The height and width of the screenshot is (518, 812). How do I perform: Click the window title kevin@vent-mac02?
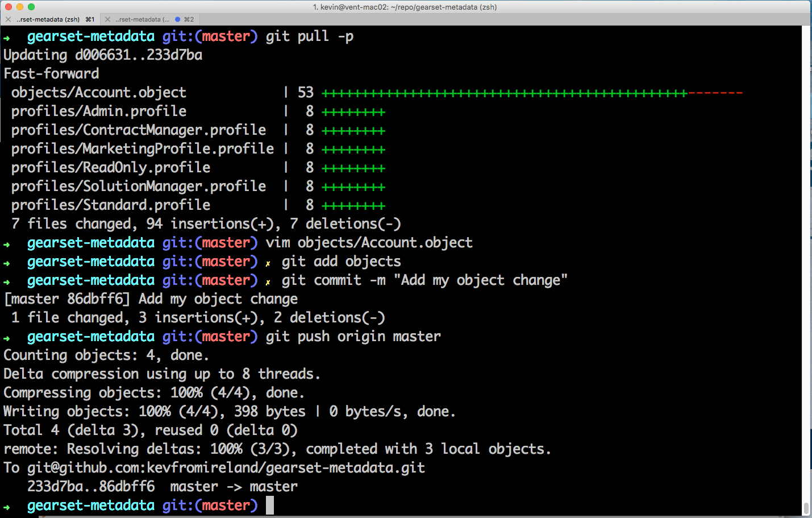[x=405, y=7]
